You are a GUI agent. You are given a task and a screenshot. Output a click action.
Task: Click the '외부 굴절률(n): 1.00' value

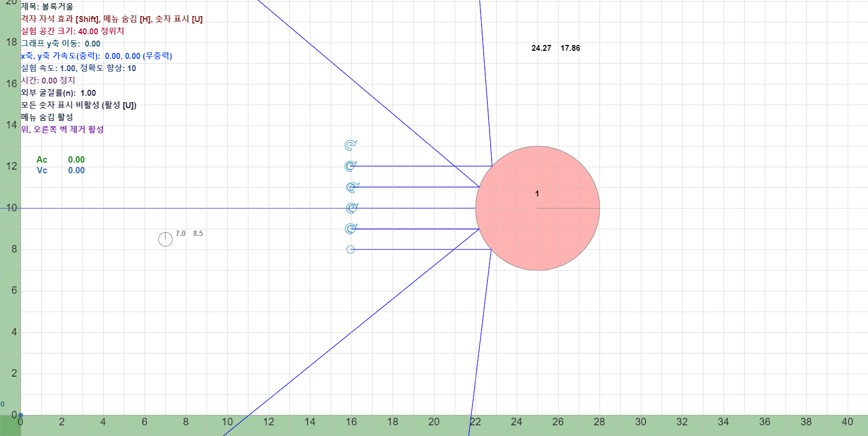58,93
